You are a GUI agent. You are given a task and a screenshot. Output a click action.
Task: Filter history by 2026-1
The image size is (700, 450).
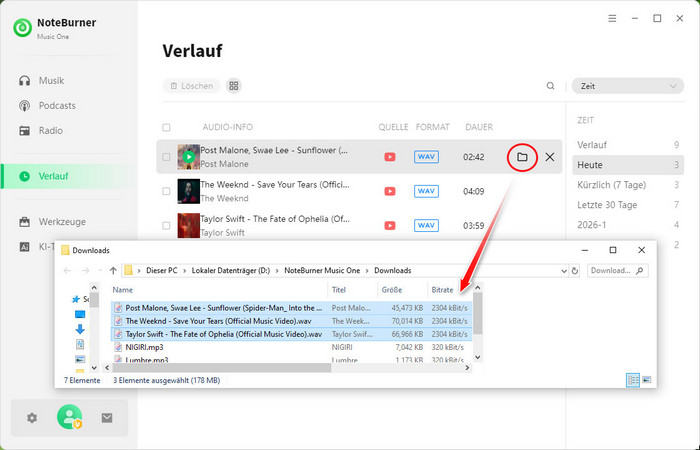coord(628,225)
